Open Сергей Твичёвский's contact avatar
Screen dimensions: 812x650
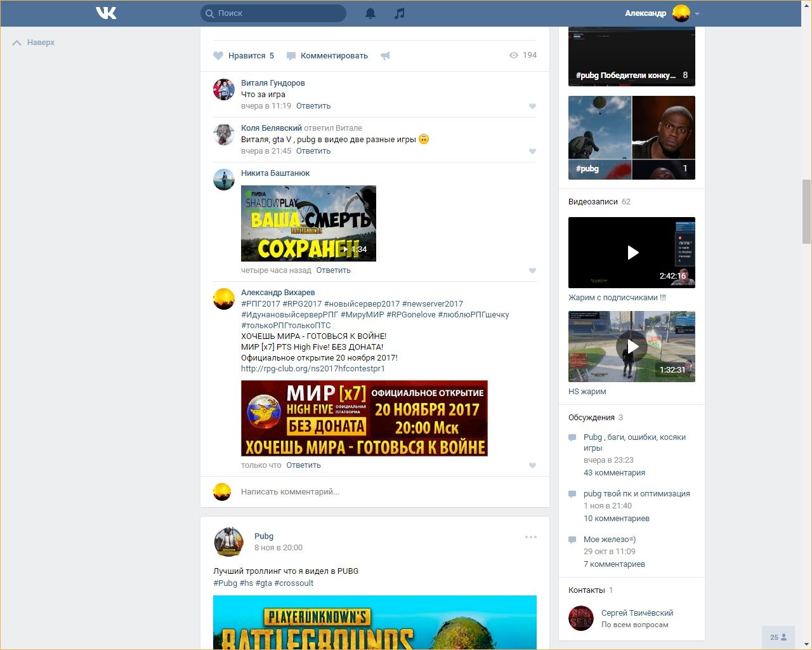(x=580, y=618)
